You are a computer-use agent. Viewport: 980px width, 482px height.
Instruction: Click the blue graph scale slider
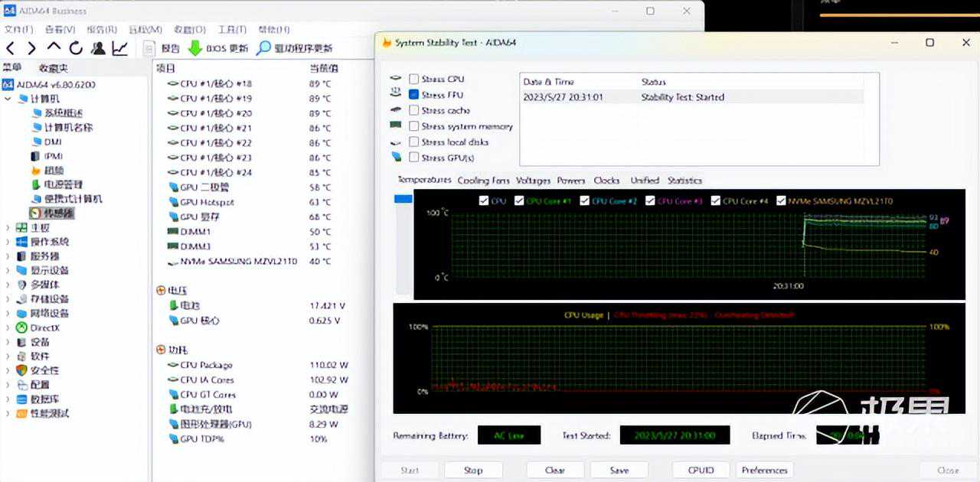[403, 199]
